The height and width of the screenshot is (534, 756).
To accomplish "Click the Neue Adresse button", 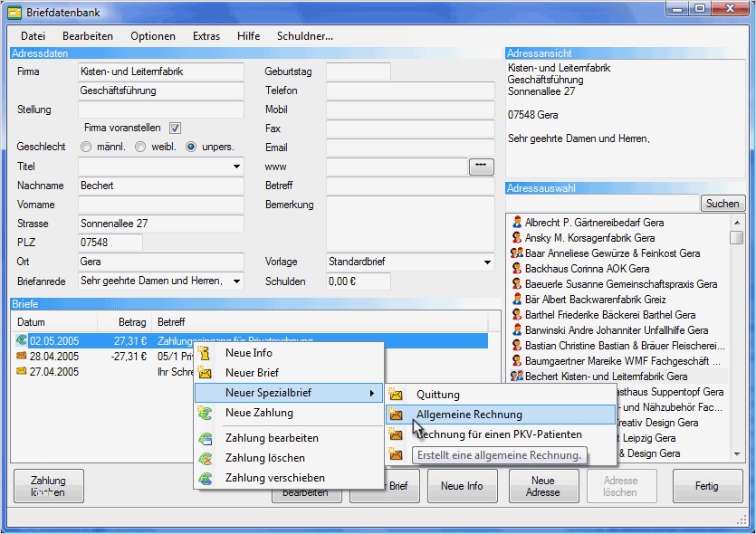I will 543,486.
